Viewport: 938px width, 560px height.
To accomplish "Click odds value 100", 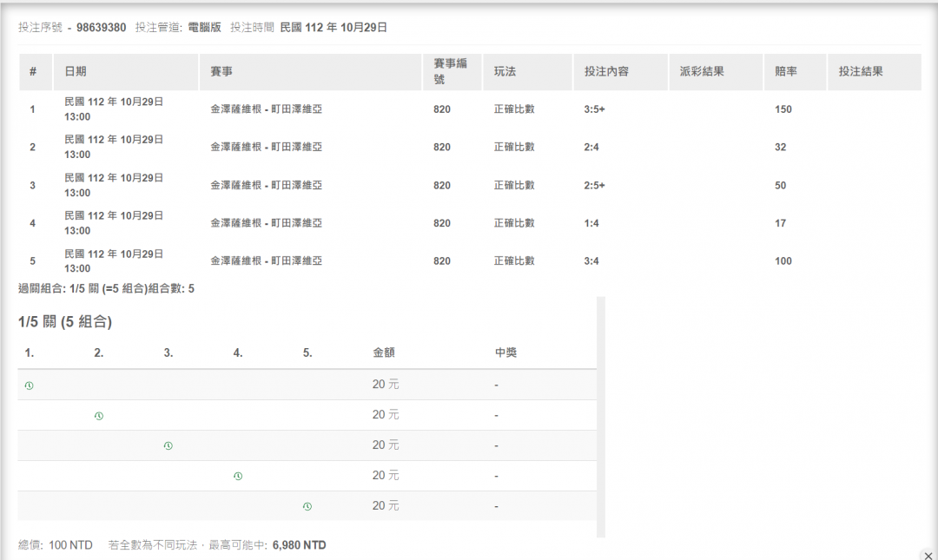I will click(783, 260).
